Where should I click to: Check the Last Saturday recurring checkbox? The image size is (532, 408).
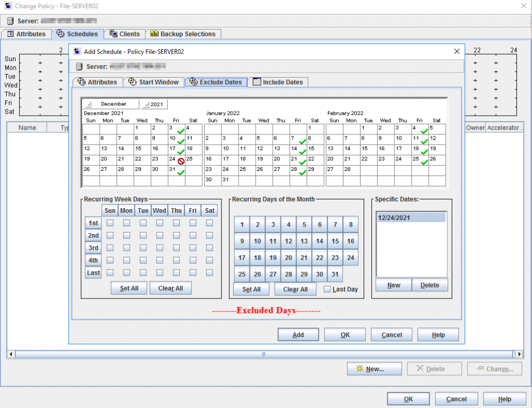(x=209, y=273)
